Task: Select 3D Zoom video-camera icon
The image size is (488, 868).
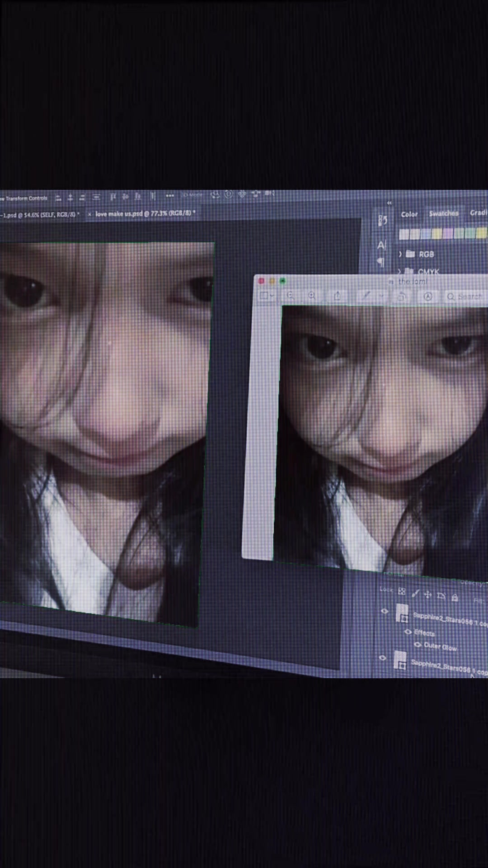Action: [270, 193]
